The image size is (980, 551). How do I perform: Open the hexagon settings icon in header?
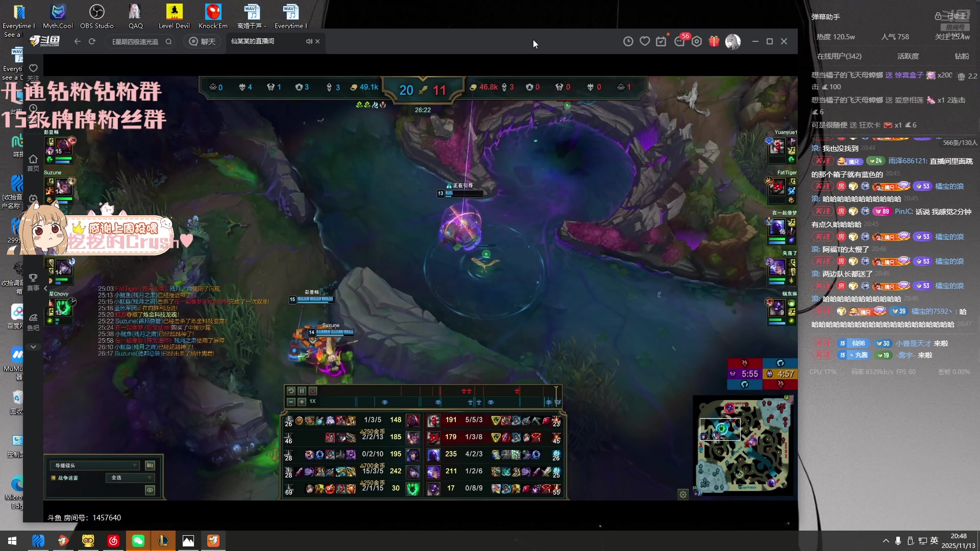(697, 41)
